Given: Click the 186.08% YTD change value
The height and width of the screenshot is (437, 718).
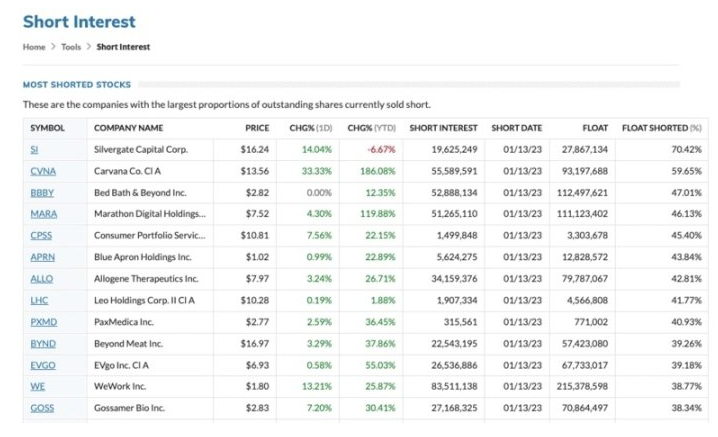Looking at the screenshot, I should (377, 171).
